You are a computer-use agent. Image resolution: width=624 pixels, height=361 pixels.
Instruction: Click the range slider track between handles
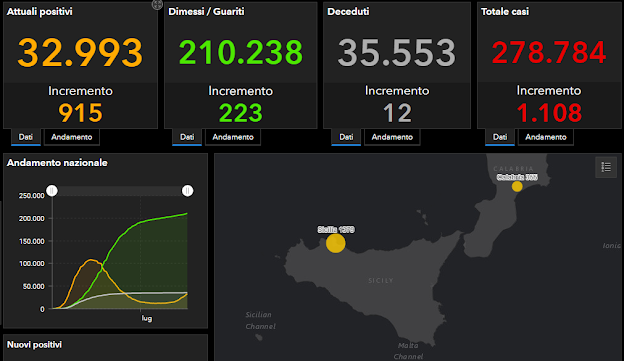tap(119, 191)
